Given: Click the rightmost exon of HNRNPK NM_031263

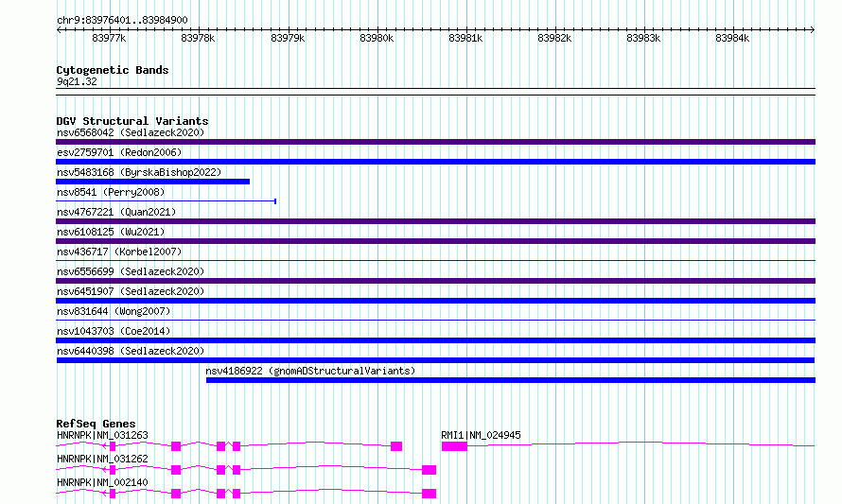Looking at the screenshot, I should [x=396, y=446].
